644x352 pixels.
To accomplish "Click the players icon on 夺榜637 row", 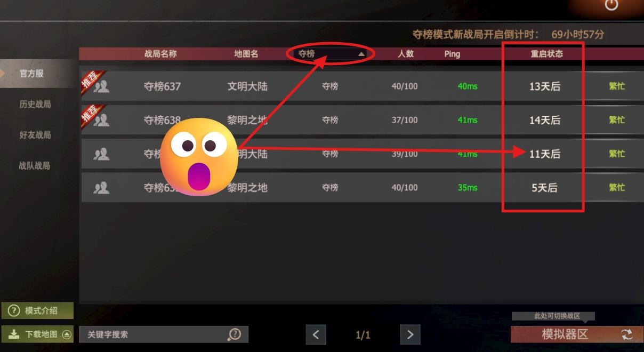I will click(101, 86).
